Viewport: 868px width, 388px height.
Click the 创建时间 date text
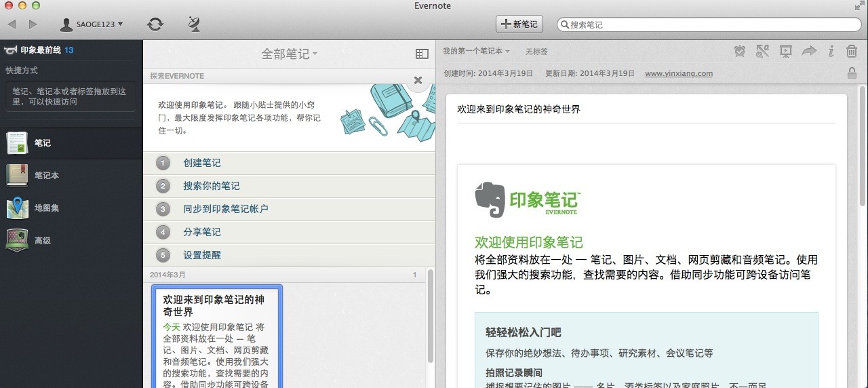pyautogui.click(x=488, y=73)
